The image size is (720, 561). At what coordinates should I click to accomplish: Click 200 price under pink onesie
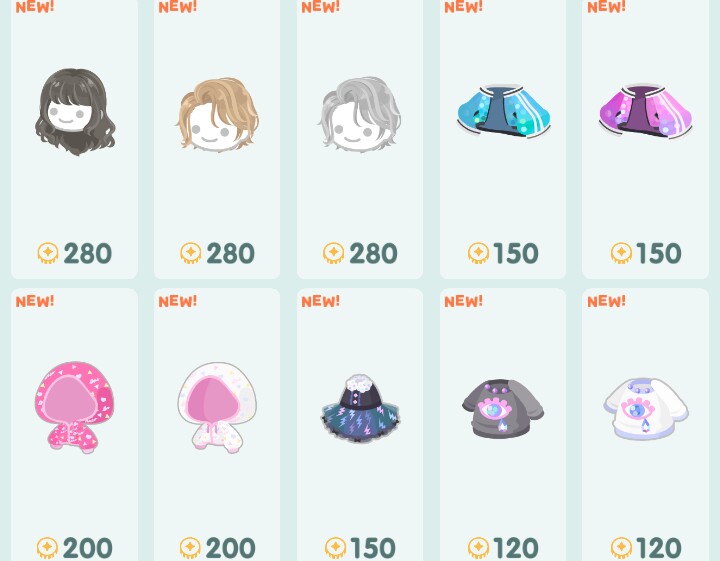[87, 548]
